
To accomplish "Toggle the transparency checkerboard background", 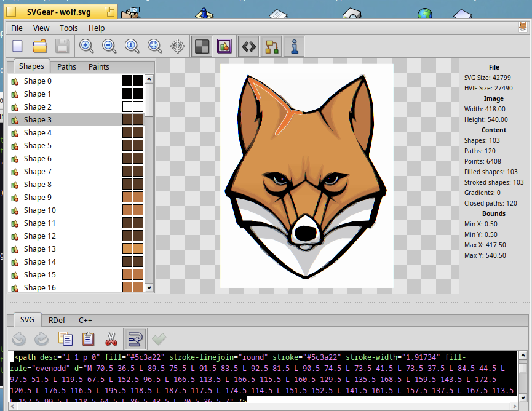I will 202,46.
